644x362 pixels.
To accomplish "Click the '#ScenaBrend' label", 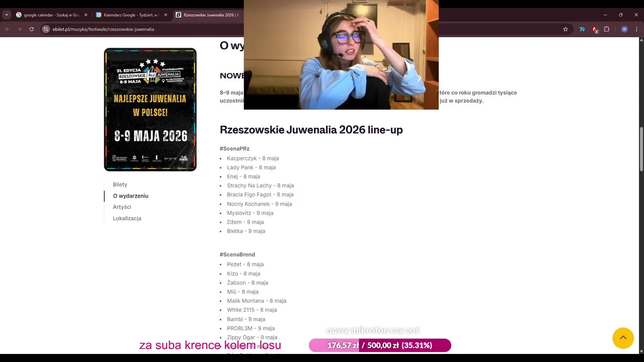I will pyautogui.click(x=237, y=255).
